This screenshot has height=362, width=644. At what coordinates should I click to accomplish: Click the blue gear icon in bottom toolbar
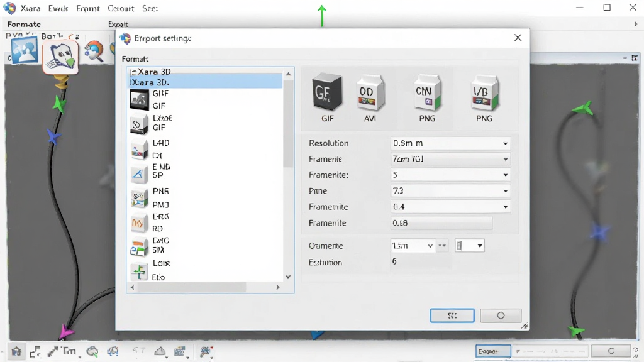(x=113, y=351)
